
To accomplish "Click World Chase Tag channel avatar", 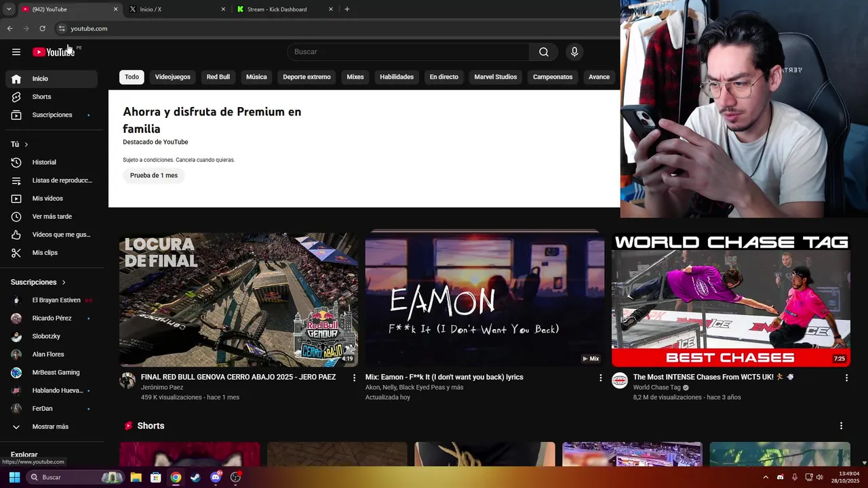I will [620, 380].
